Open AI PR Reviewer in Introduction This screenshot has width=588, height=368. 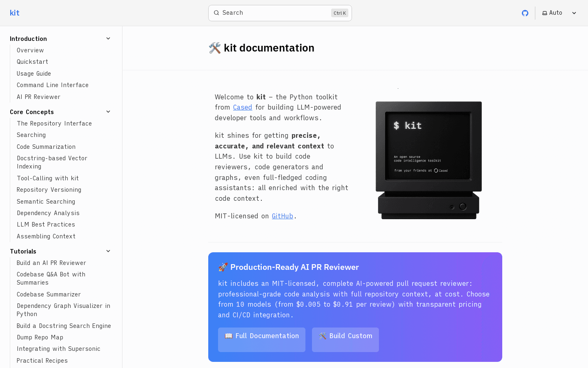(38, 97)
